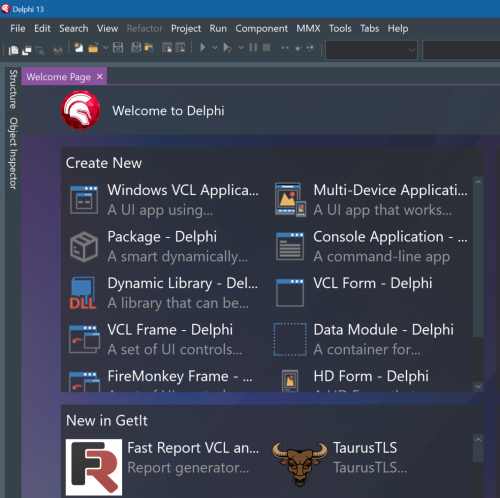Click the Delphi helmet logo on Welcome page
The width and height of the screenshot is (500, 498).
click(81, 110)
